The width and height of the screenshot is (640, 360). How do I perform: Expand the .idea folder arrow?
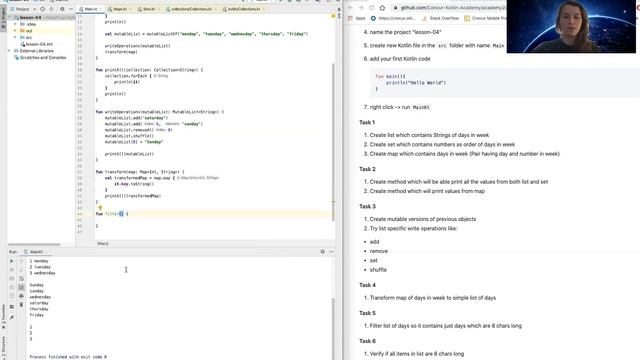pyautogui.click(x=16, y=24)
